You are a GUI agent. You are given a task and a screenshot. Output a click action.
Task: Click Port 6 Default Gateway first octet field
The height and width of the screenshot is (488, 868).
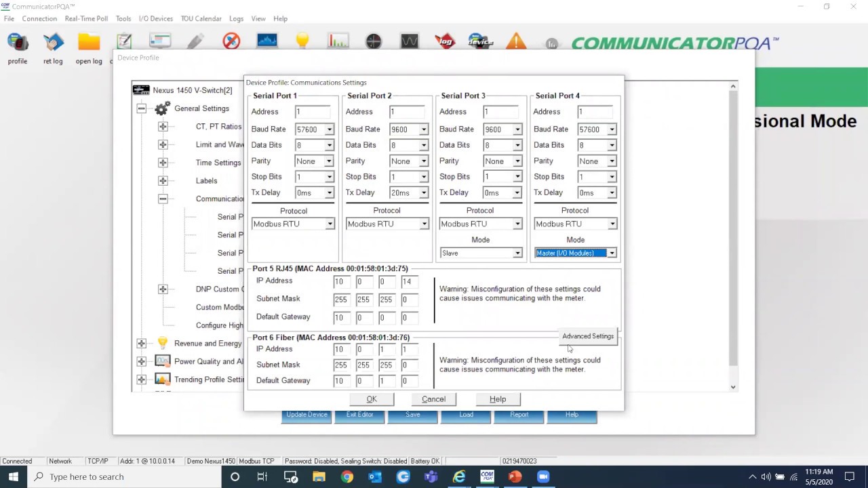pyautogui.click(x=341, y=381)
